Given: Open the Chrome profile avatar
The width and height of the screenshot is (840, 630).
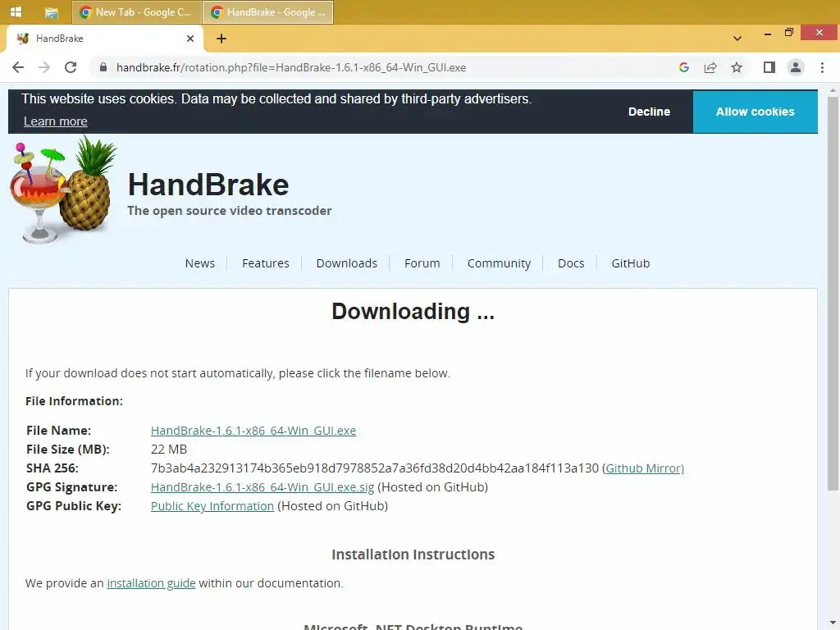Looking at the screenshot, I should pyautogui.click(x=796, y=67).
